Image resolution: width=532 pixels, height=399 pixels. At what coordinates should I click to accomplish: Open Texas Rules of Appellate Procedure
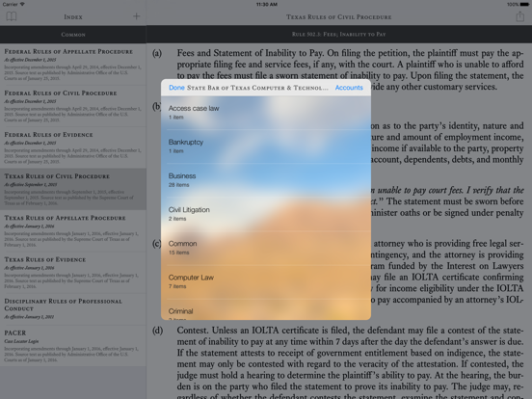click(73, 231)
